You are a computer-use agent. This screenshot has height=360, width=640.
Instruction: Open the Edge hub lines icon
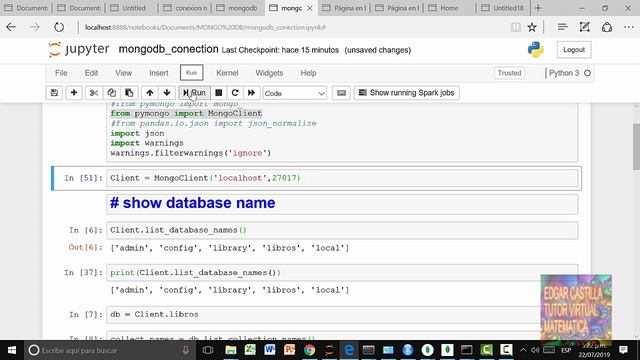point(562,27)
